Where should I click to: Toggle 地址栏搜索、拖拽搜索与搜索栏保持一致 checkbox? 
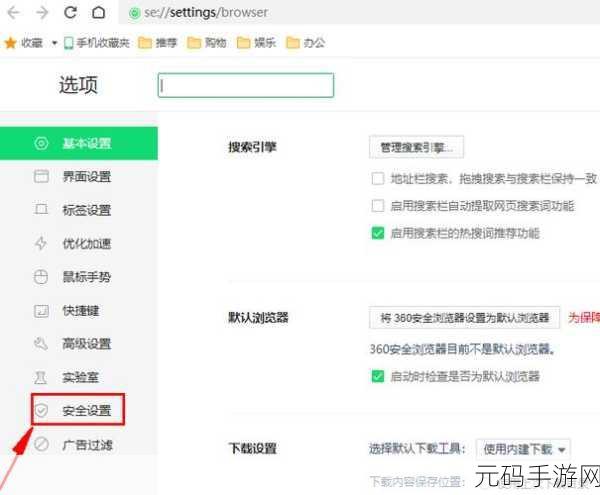coord(378,178)
